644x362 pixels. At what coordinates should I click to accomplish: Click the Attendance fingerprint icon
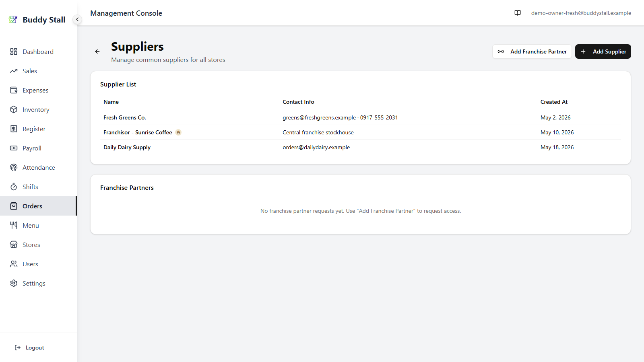point(14,167)
